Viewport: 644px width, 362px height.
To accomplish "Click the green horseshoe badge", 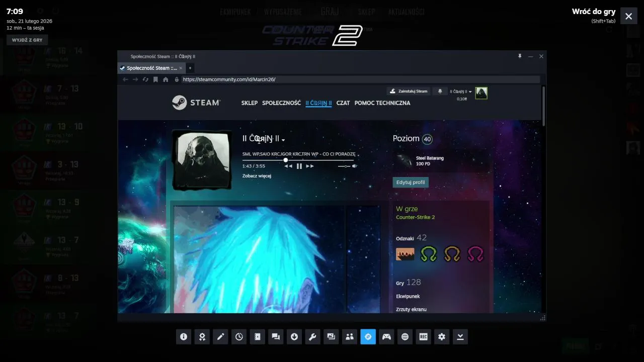I will [x=429, y=254].
